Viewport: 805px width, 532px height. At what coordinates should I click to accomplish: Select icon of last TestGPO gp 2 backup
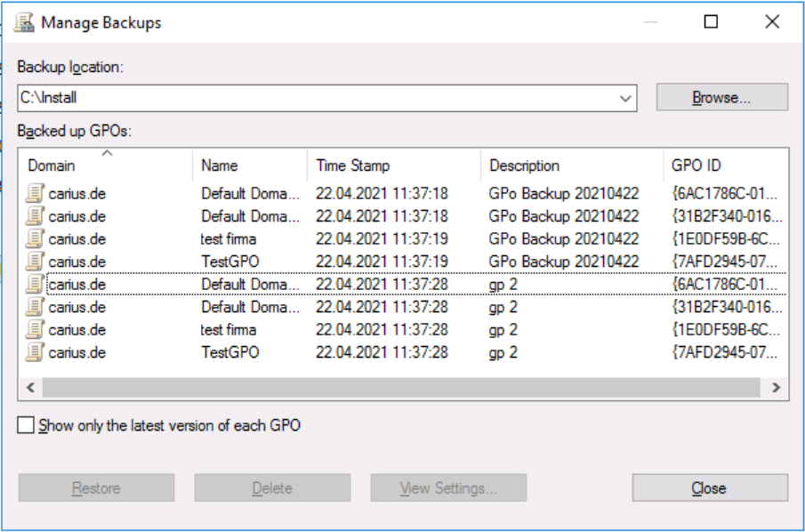tap(35, 351)
